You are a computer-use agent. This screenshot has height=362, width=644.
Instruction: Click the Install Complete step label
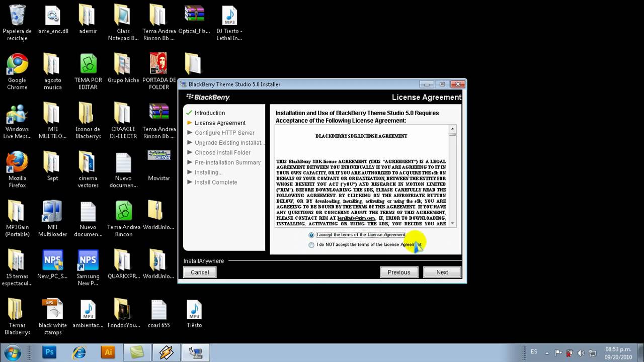[216, 182]
